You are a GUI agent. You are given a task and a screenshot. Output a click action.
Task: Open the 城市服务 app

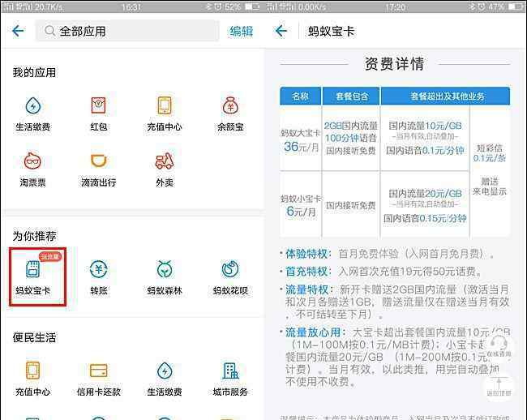pyautogui.click(x=230, y=379)
